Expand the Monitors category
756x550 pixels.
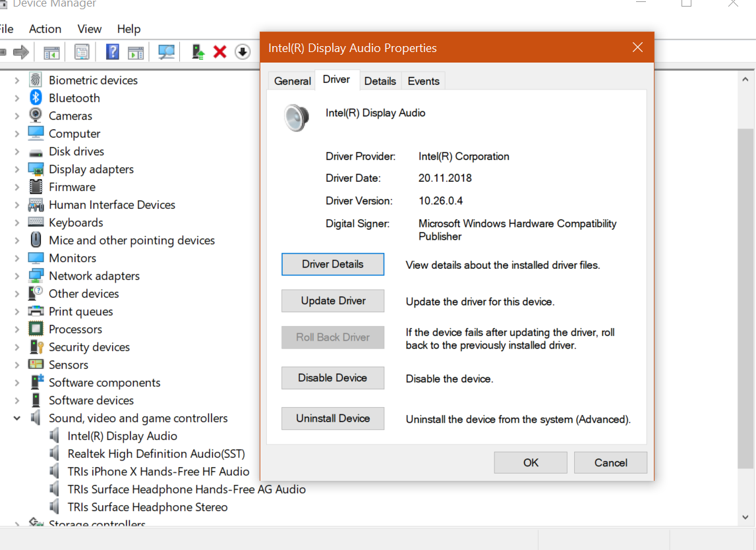[x=17, y=258]
